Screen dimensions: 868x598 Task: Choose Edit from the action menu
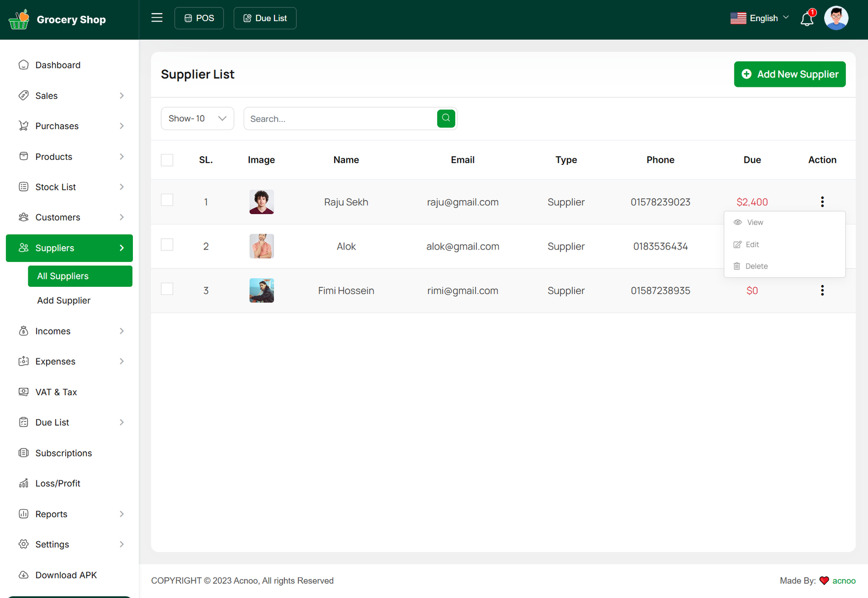coord(752,245)
